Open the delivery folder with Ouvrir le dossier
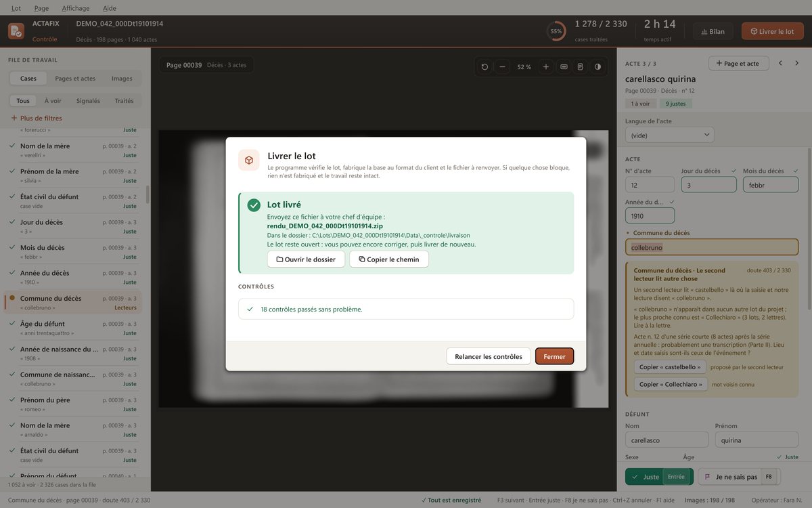 tap(306, 259)
